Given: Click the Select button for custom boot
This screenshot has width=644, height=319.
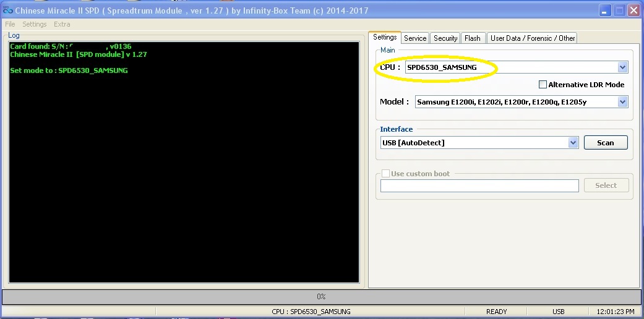Looking at the screenshot, I should [606, 185].
